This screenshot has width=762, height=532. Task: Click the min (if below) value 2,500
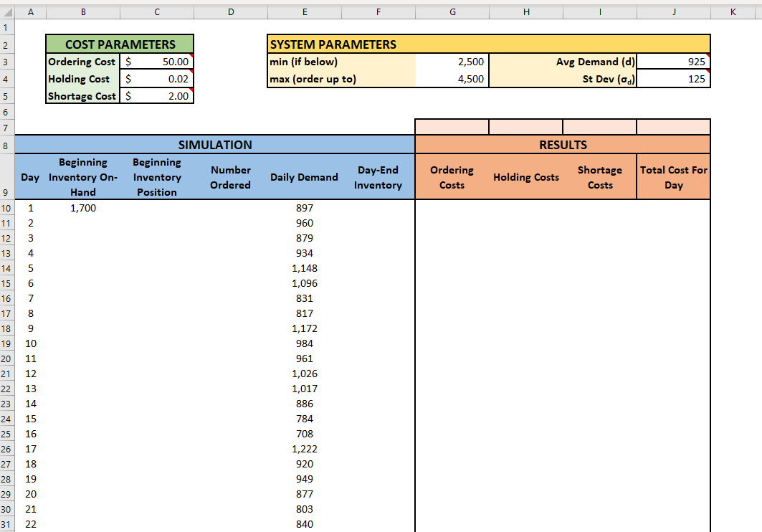click(x=452, y=62)
